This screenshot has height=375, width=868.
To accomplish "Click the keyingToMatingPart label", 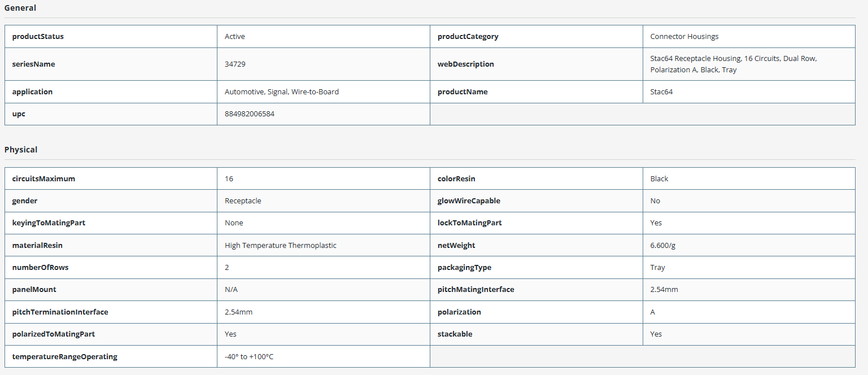I will 49,223.
